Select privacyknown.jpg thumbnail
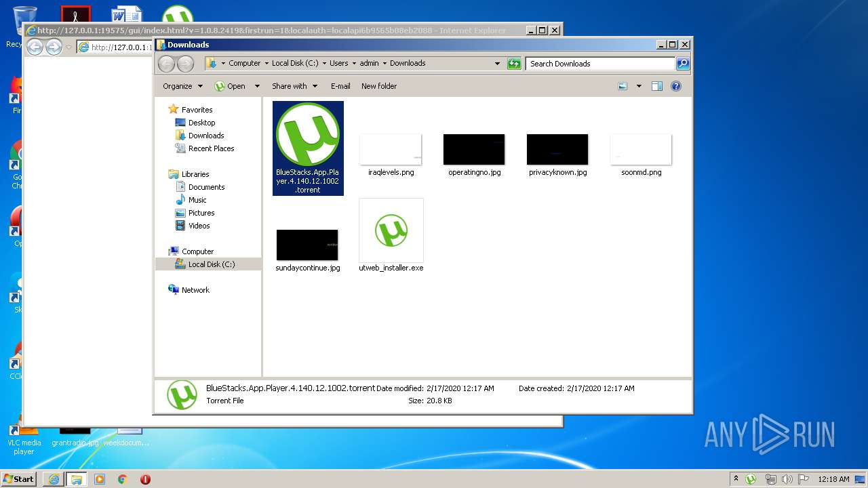The width and height of the screenshot is (868, 488). coord(557,150)
